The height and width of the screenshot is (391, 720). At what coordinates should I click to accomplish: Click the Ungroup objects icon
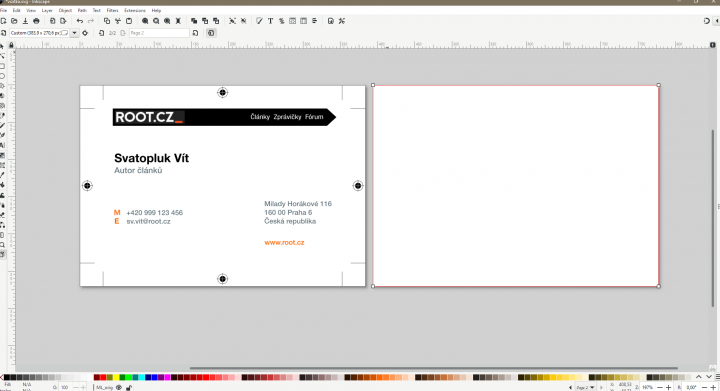click(243, 21)
